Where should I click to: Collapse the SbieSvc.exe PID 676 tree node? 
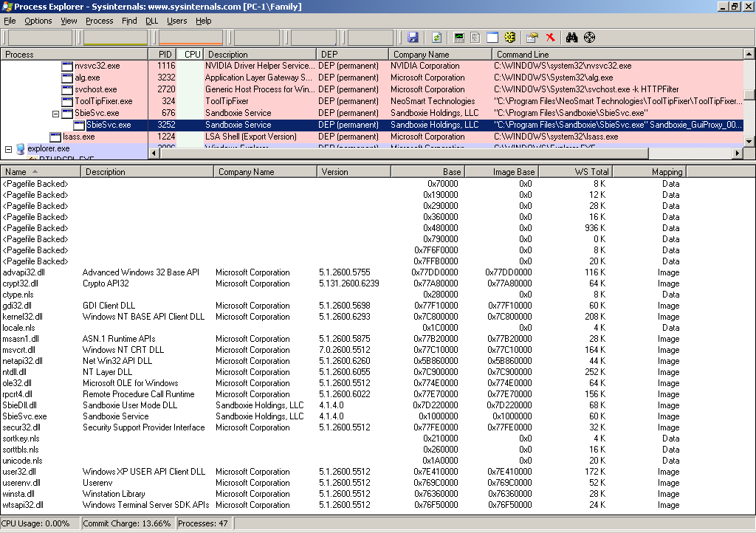pos(55,114)
